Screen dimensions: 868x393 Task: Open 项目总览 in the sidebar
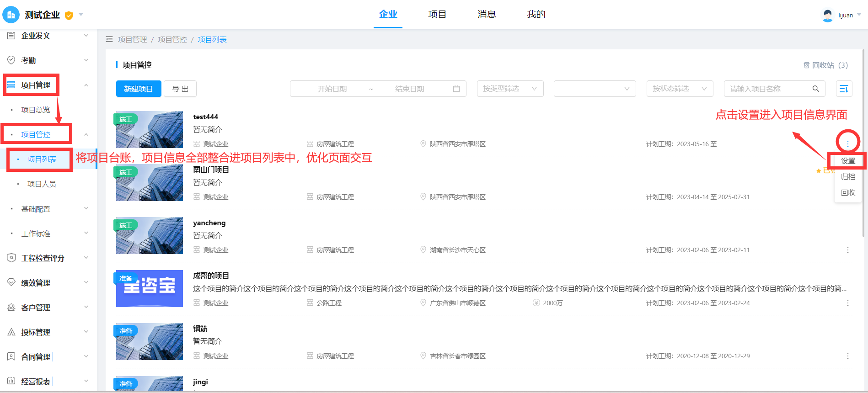click(36, 110)
